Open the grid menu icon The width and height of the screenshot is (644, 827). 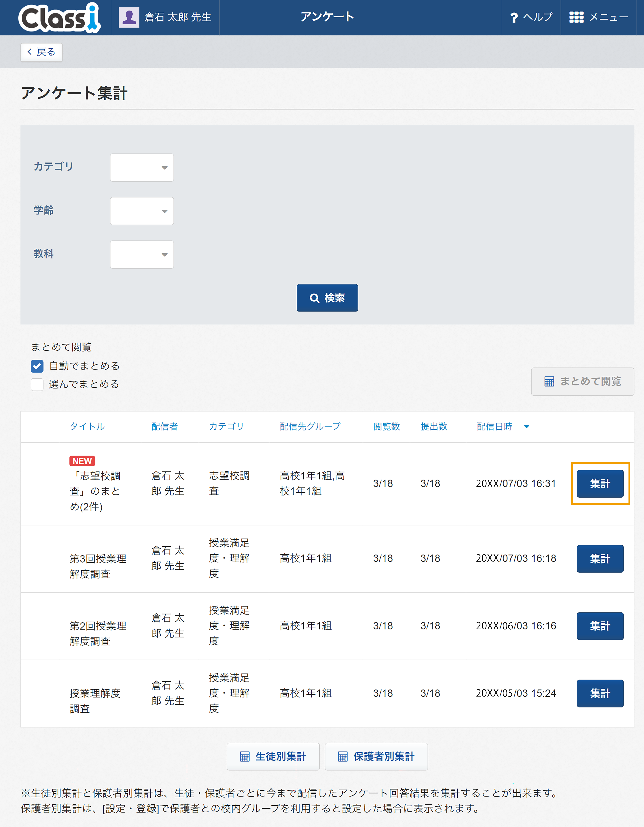(576, 17)
